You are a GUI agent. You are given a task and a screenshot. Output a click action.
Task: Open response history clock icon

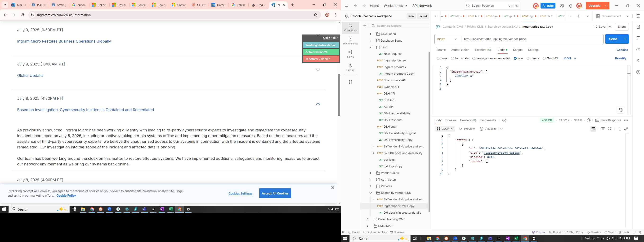[504, 120]
